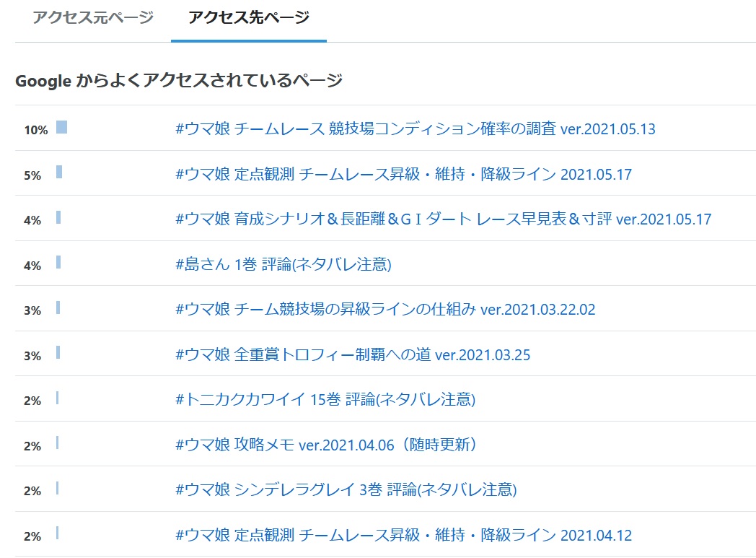Click the 10% blue bar indicator
756x558 pixels.
point(62,127)
